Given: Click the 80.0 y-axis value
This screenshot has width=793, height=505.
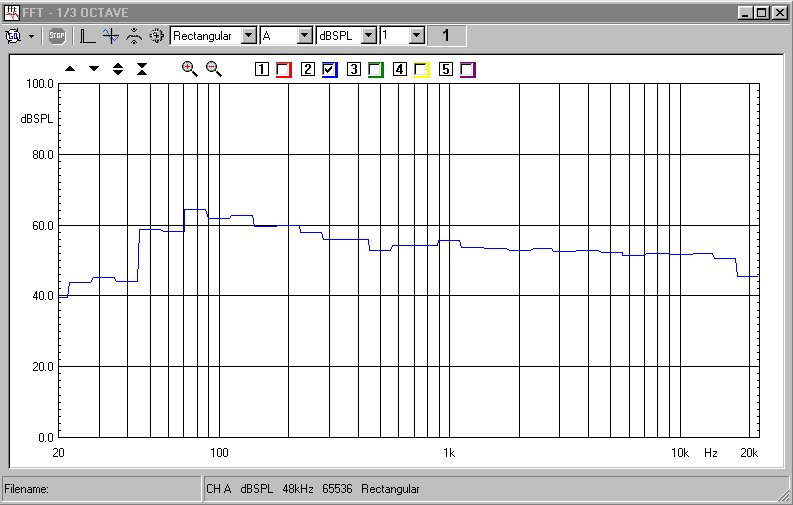Looking at the screenshot, I should click(43, 155).
